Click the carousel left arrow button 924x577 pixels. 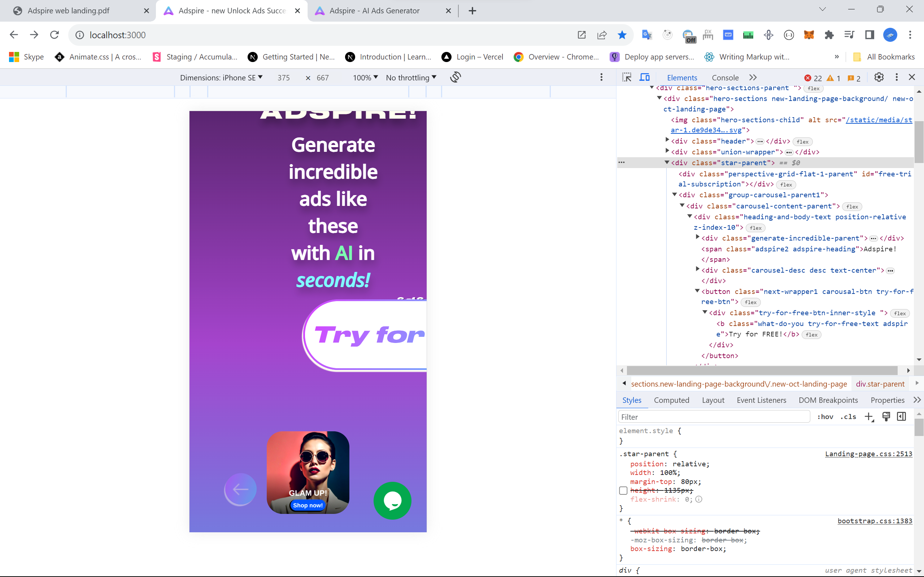(240, 489)
